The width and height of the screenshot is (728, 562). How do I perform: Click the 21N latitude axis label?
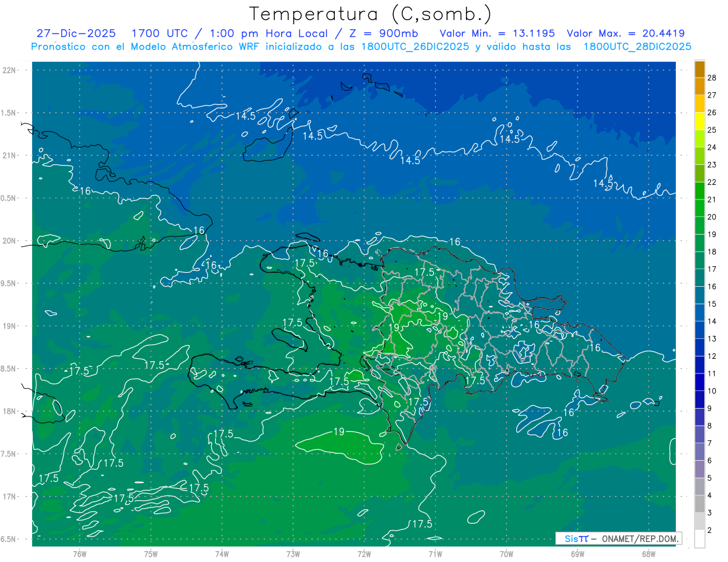click(10, 155)
